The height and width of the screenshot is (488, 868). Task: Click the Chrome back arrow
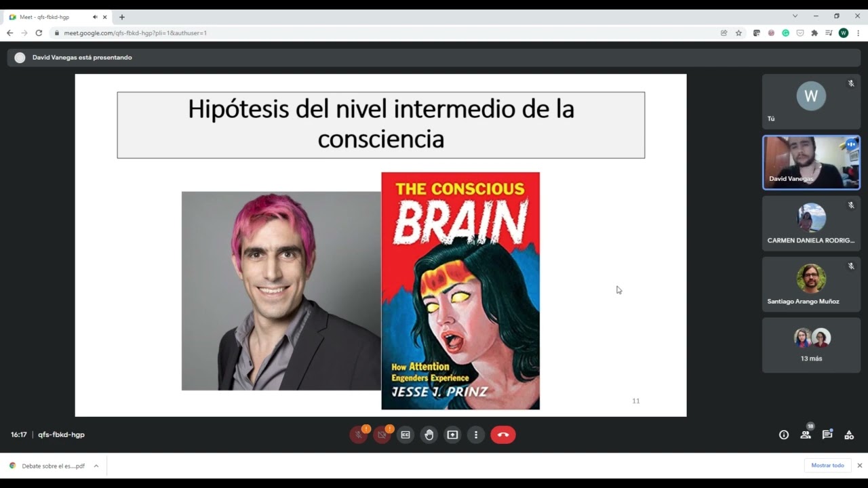(9, 33)
